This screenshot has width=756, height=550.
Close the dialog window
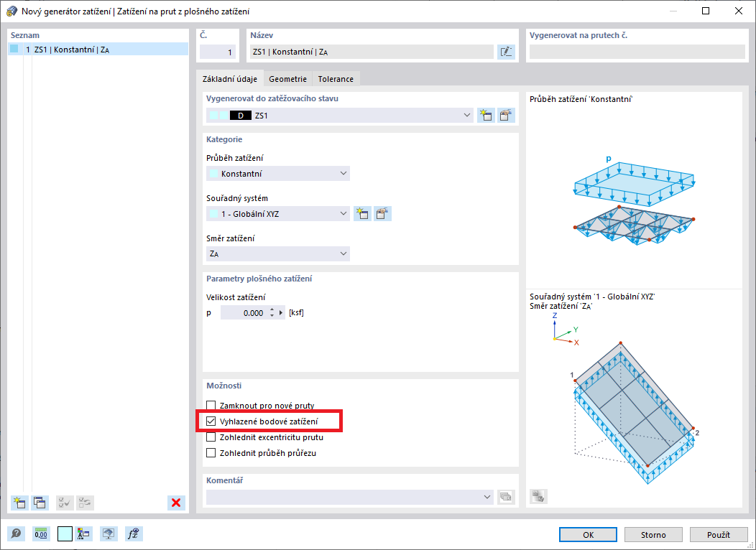point(738,11)
